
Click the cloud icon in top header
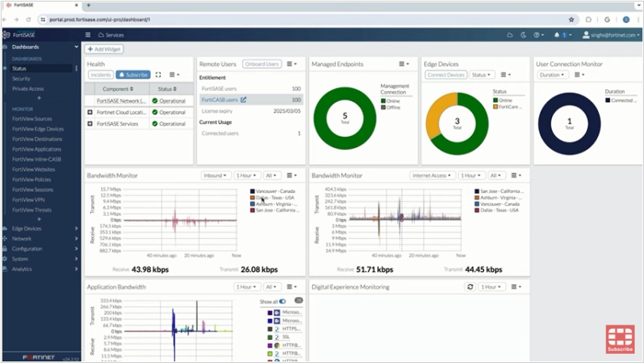[x=511, y=35]
